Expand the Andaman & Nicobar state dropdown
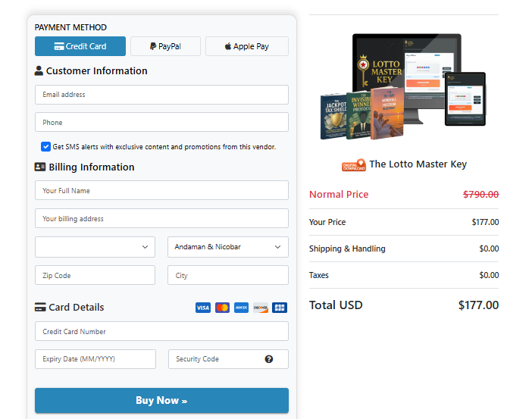Screen dimensions: 532x419 [x=227, y=247]
